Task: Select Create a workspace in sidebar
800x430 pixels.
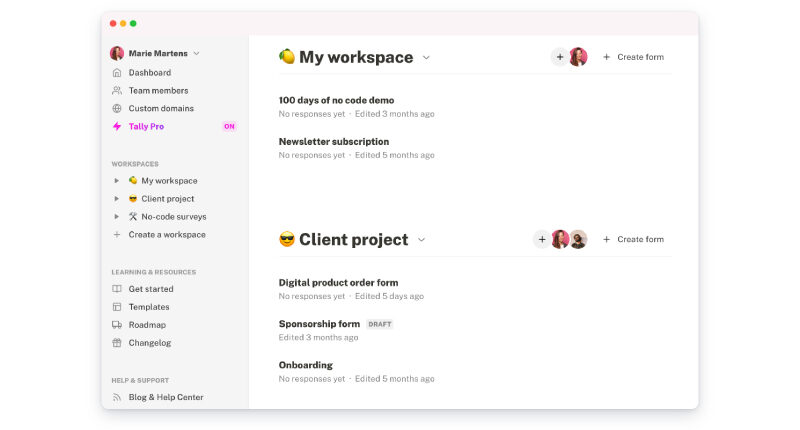Action: pyautogui.click(x=166, y=235)
